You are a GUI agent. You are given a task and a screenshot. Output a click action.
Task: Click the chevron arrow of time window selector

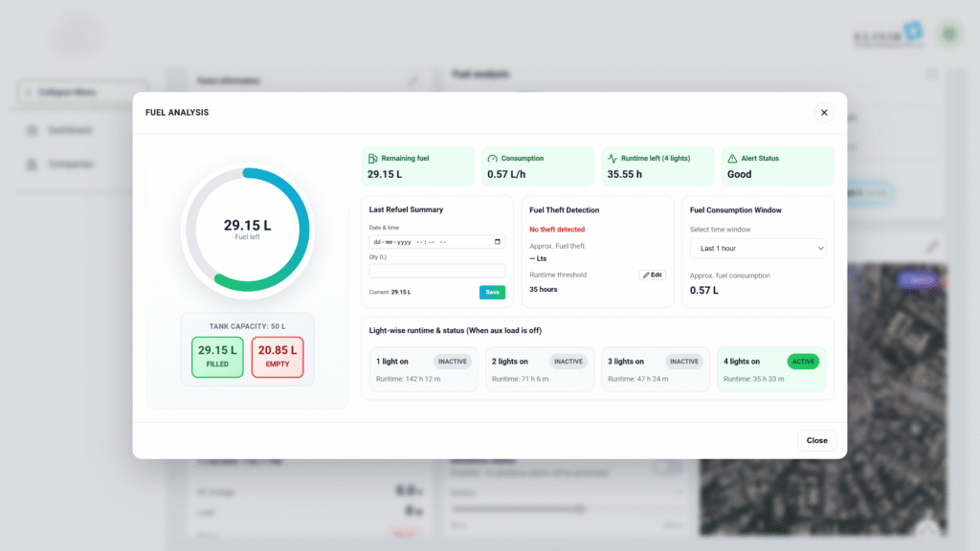pos(819,249)
